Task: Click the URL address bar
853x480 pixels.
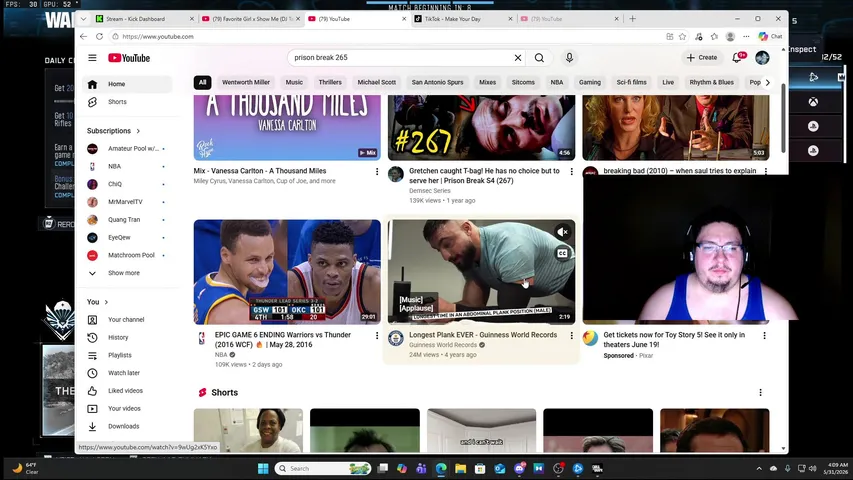Action: click(x=386, y=36)
